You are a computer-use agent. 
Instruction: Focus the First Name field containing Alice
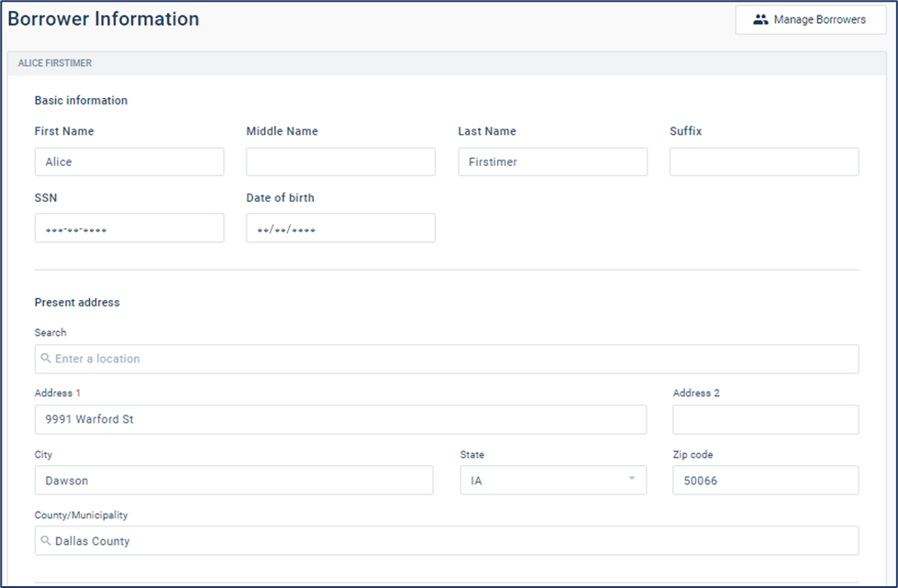coord(129,162)
